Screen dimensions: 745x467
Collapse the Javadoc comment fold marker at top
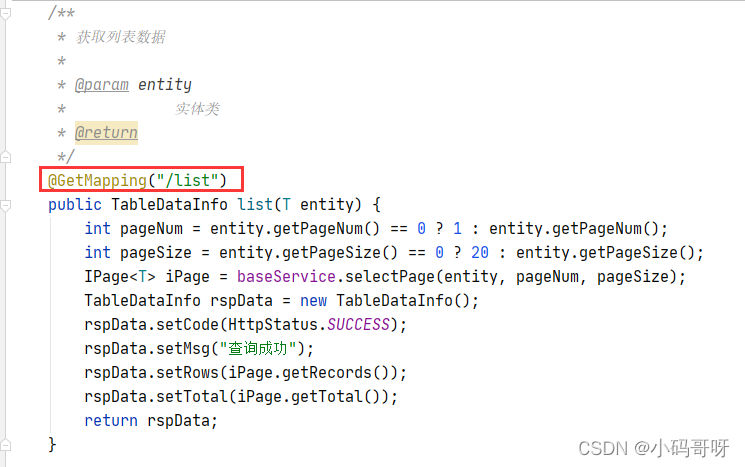[5, 14]
